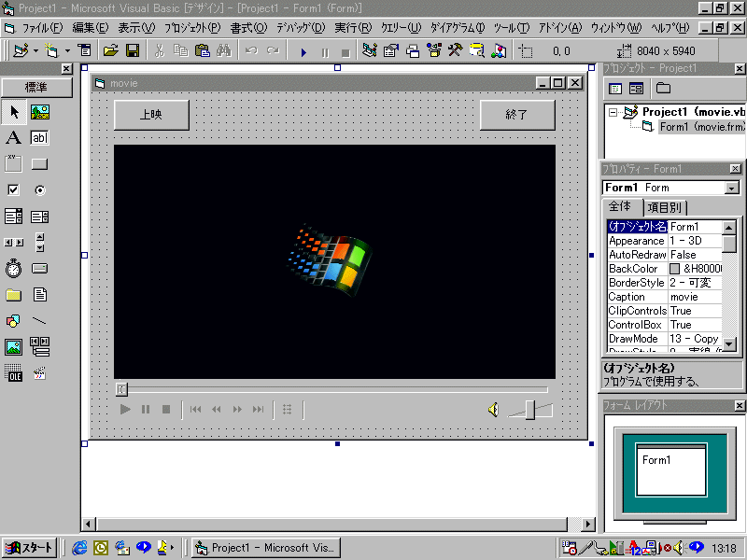
Task: Collapse the Project1 tree node
Action: (x=613, y=112)
